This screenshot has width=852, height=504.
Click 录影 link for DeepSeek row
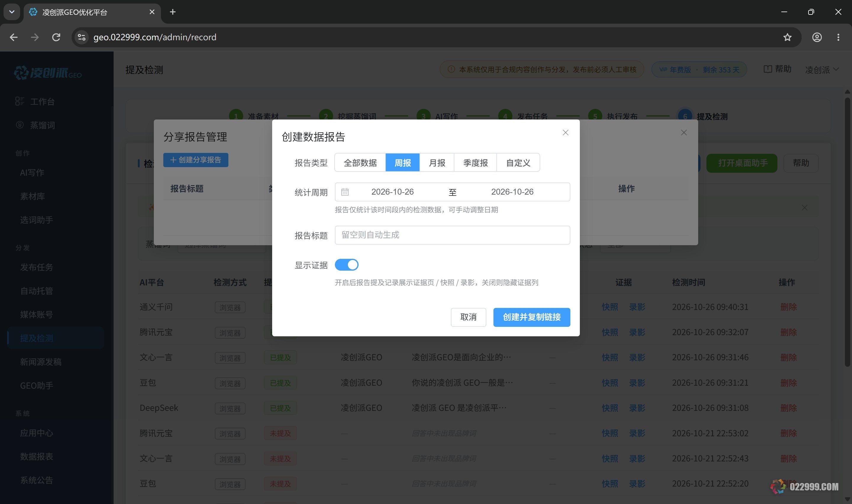637,408
